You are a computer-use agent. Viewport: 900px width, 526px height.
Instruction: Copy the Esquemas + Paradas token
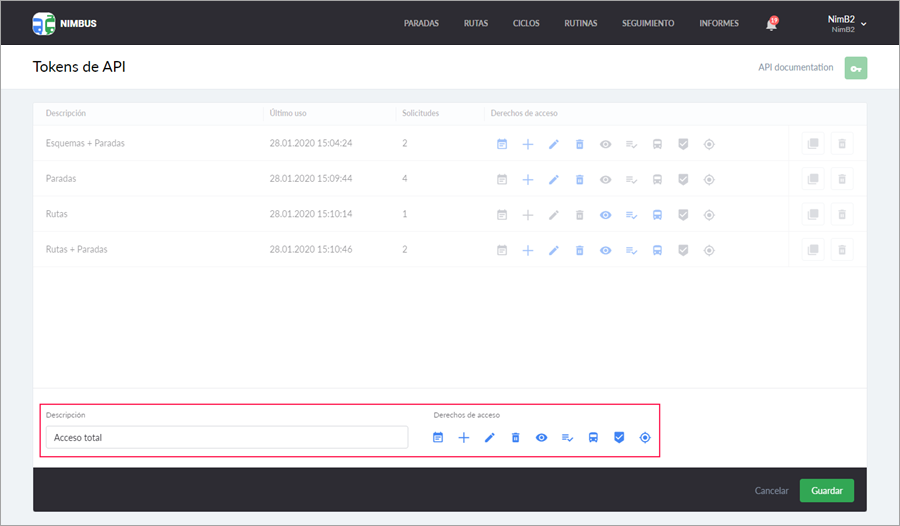pyautogui.click(x=812, y=144)
